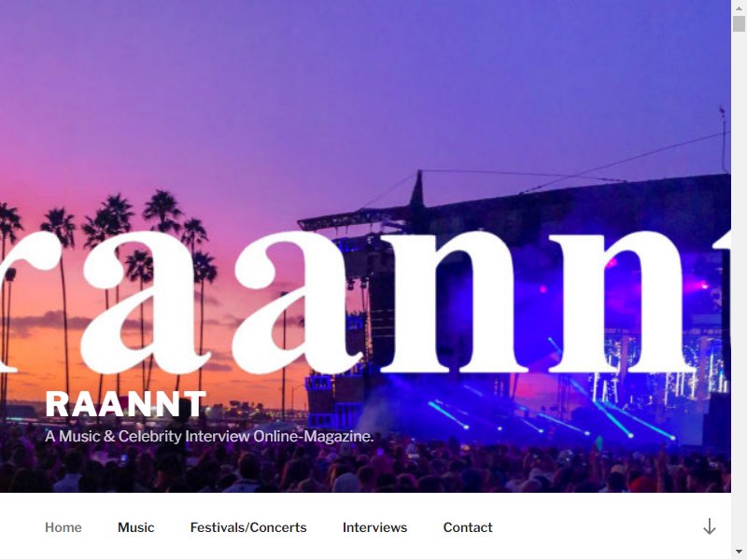Click the scrollbar down arrow
Image resolution: width=747 pixels, height=560 pixels.
[x=739, y=552]
